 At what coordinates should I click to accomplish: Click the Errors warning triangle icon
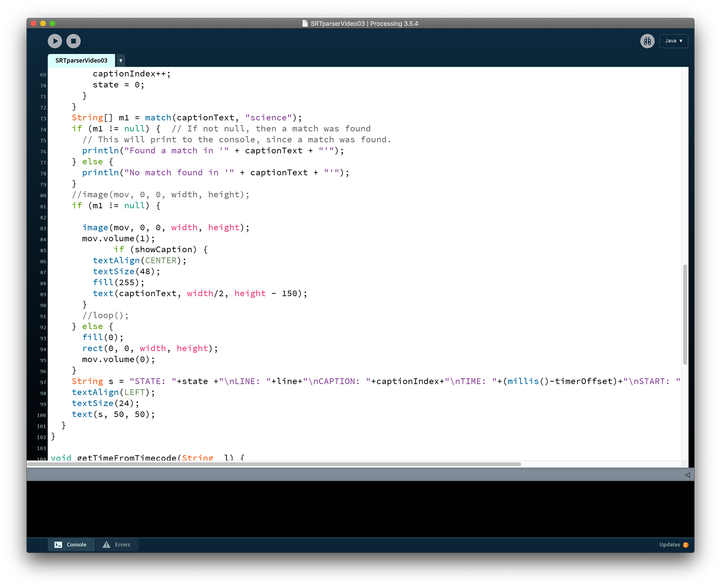[107, 544]
